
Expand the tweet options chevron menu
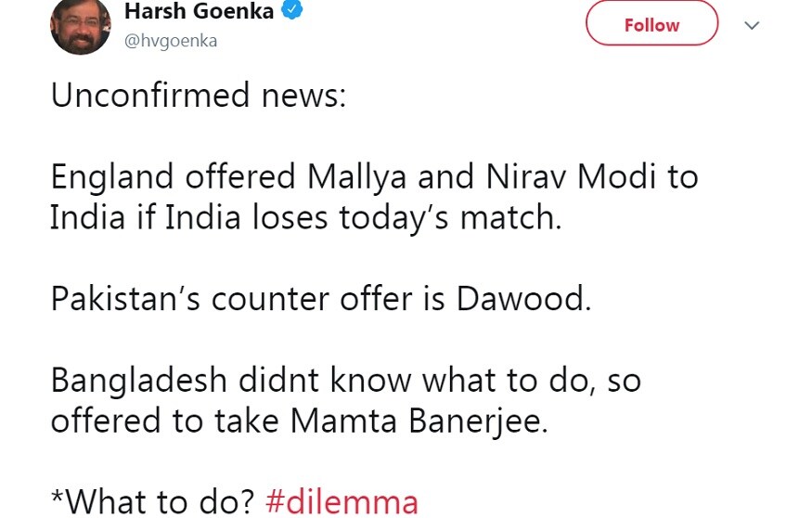click(x=752, y=25)
